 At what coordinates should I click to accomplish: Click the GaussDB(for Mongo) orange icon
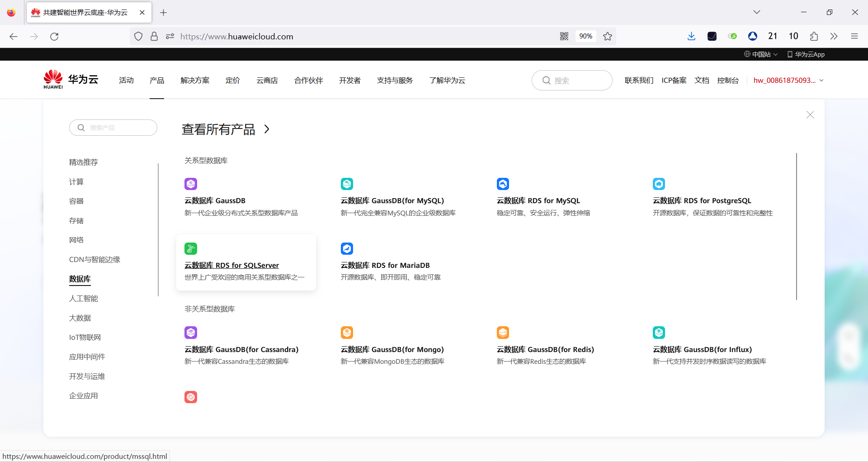[347, 332]
